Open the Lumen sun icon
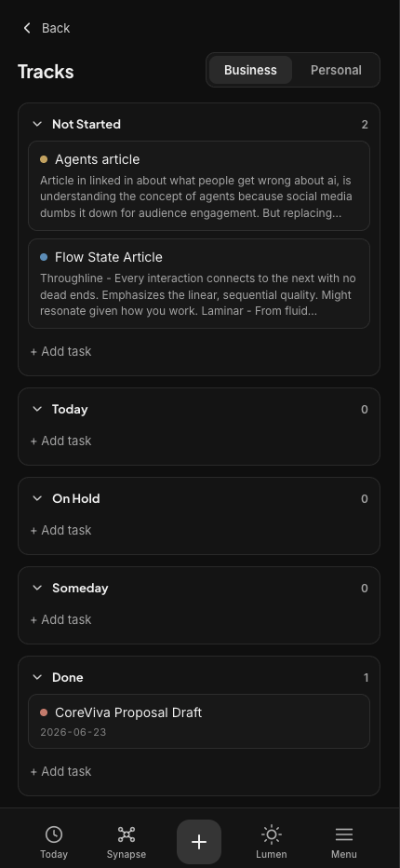Image resolution: width=400 pixels, height=868 pixels. [271, 834]
